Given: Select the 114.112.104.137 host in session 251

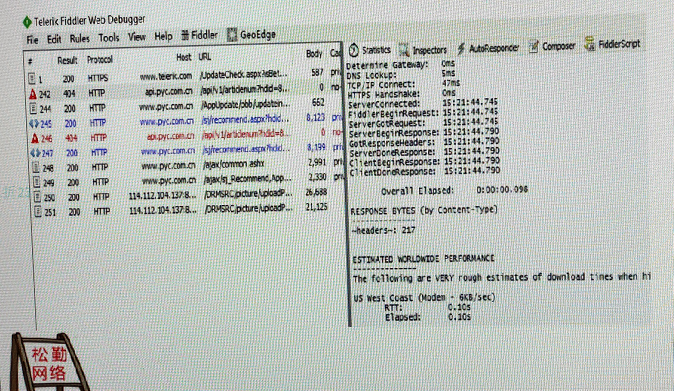Looking at the screenshot, I should (x=163, y=211).
